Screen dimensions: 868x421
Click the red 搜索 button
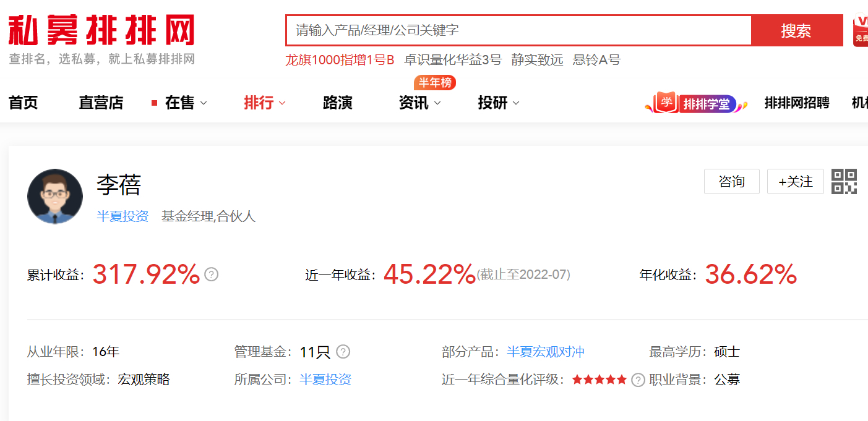(x=796, y=30)
